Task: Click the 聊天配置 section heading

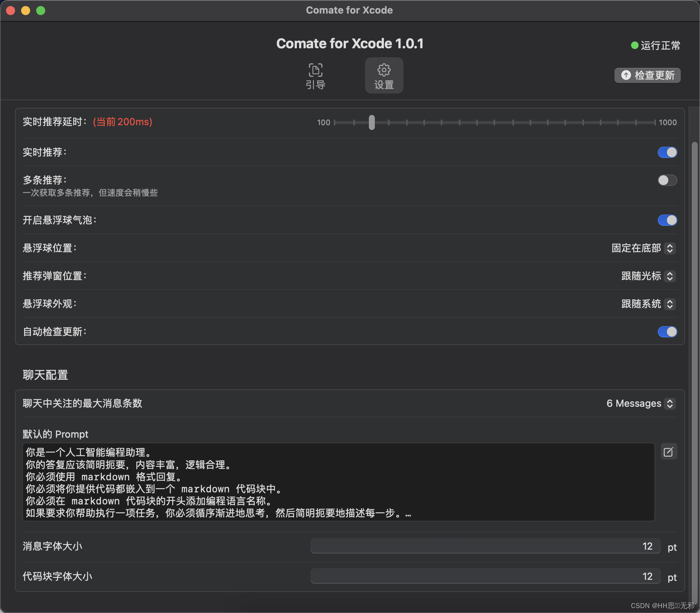Action: [45, 375]
